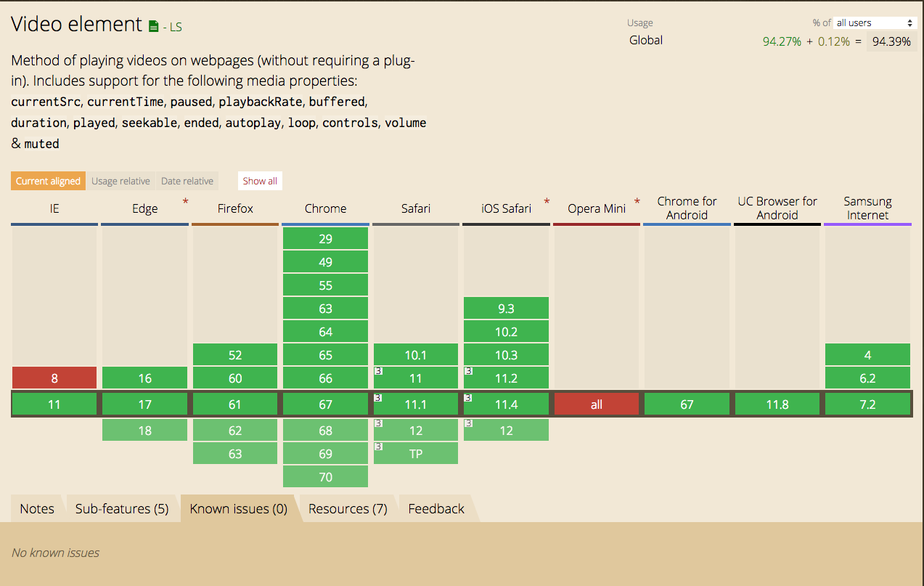Select the iOS Safari 12 cell
Image resolution: width=924 pixels, height=586 pixels.
506,430
